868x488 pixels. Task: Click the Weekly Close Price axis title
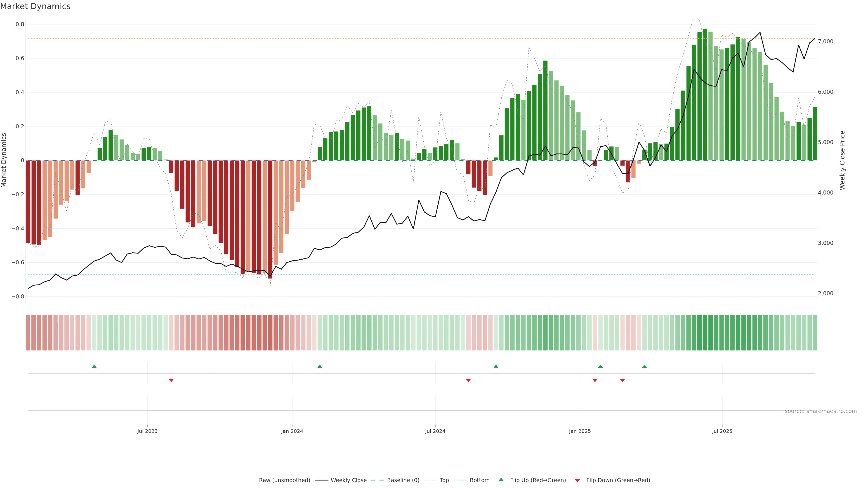842,160
